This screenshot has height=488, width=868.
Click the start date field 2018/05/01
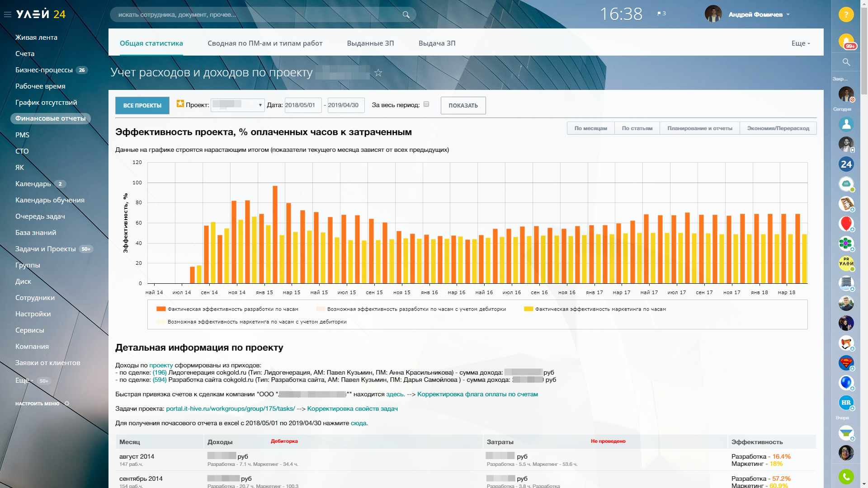pyautogui.click(x=303, y=105)
